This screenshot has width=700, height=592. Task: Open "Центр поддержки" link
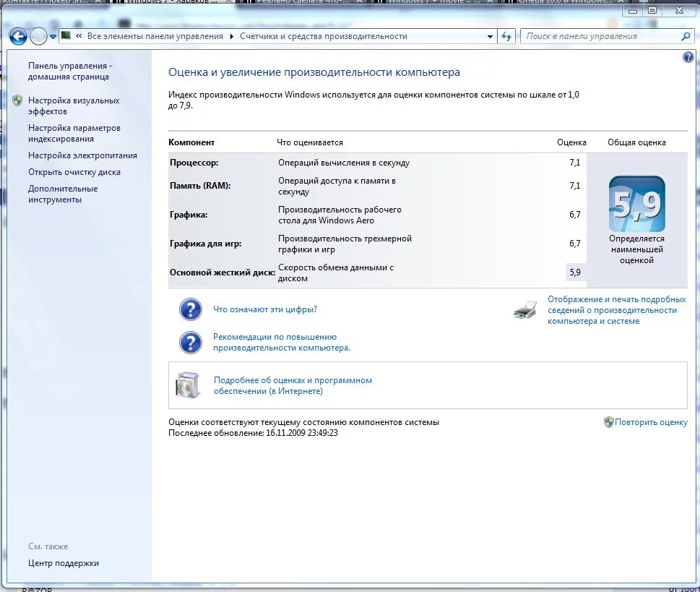(x=64, y=563)
